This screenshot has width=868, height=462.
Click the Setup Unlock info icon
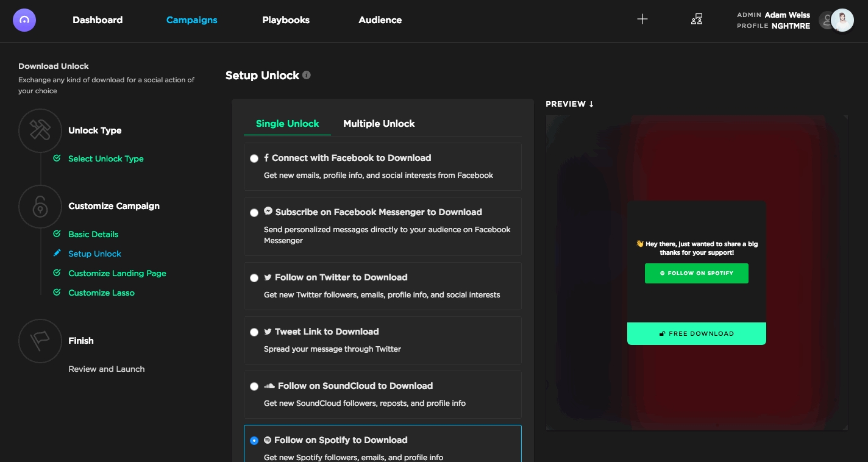click(x=307, y=76)
